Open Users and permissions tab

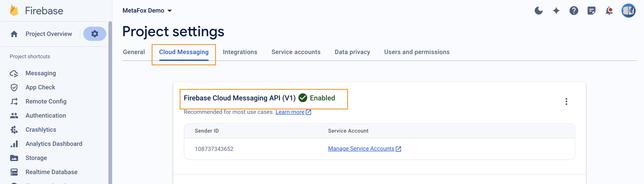coord(417,52)
